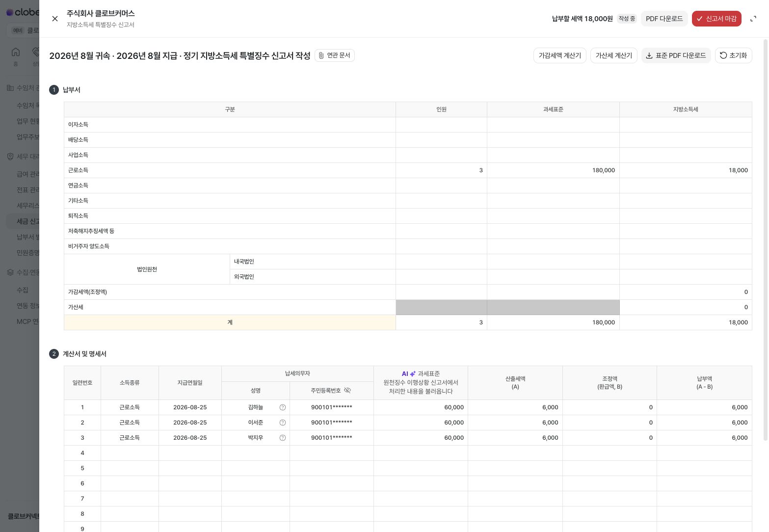Open the help icon beside 이서준
Viewport: 769px width, 532px height.
tap(283, 423)
